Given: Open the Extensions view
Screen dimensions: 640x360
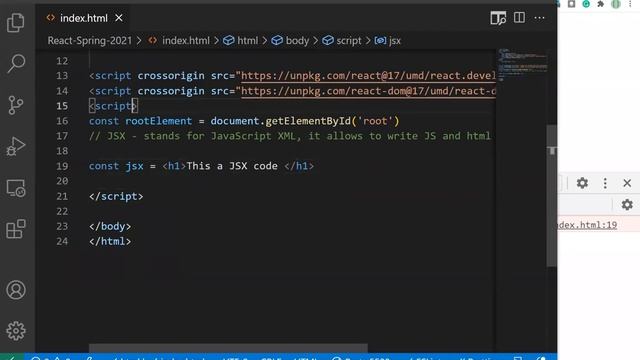Looking at the screenshot, I should (16, 229).
